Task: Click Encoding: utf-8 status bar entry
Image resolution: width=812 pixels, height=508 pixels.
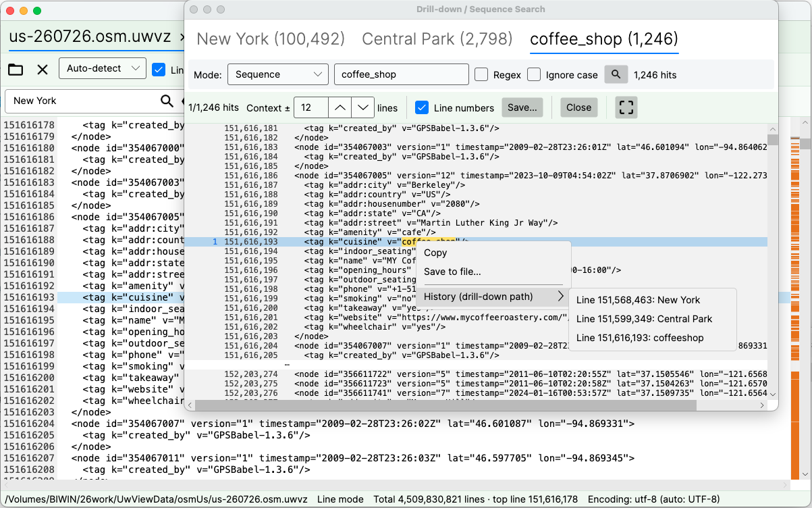Action: tap(655, 499)
